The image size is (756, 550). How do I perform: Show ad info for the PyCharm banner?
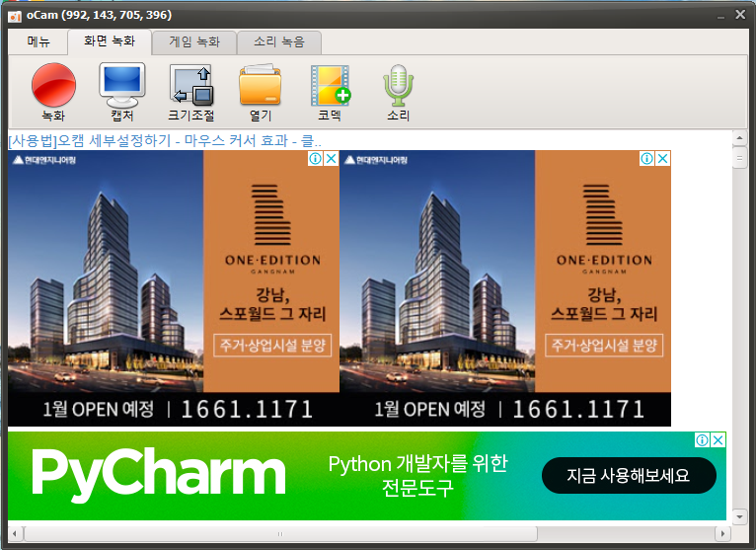pyautogui.click(x=703, y=440)
